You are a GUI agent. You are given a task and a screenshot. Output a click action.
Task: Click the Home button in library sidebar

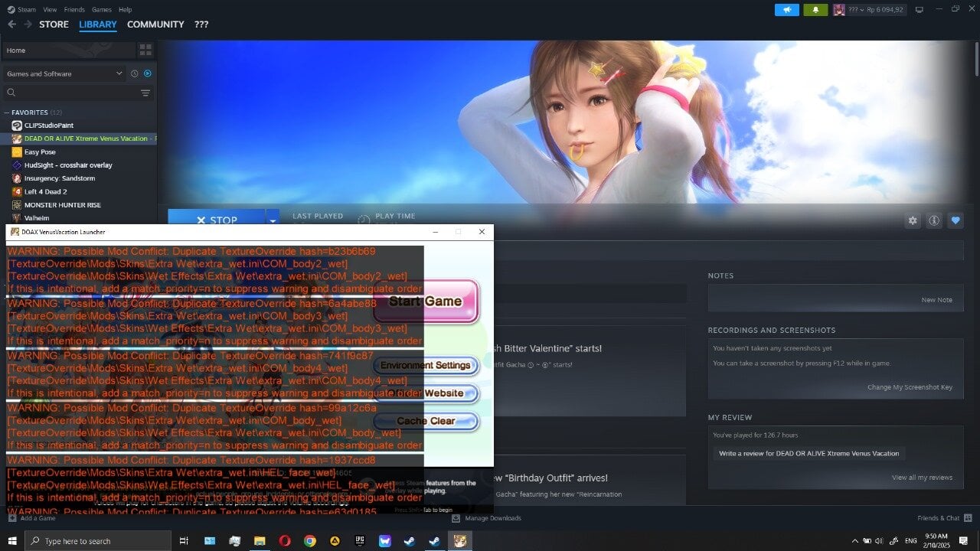(x=69, y=51)
